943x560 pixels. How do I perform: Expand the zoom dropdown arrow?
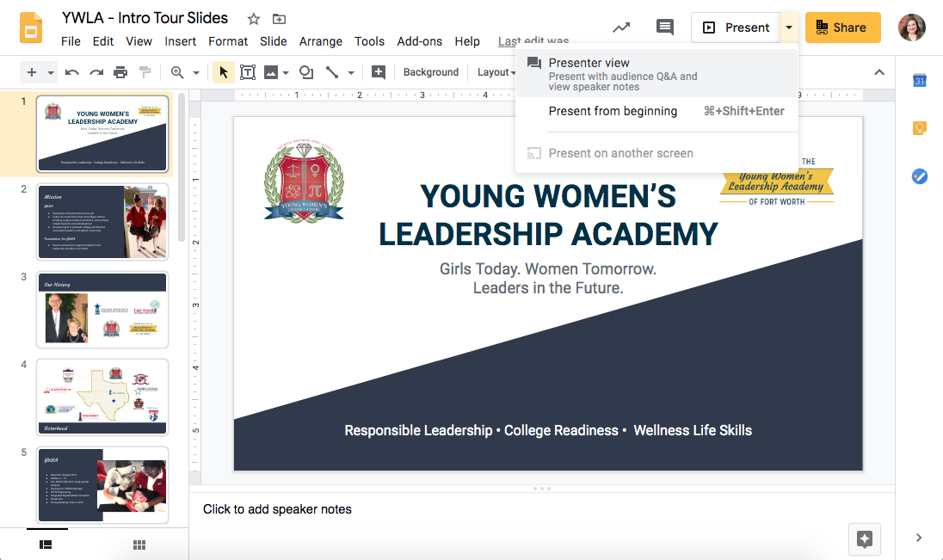[196, 73]
